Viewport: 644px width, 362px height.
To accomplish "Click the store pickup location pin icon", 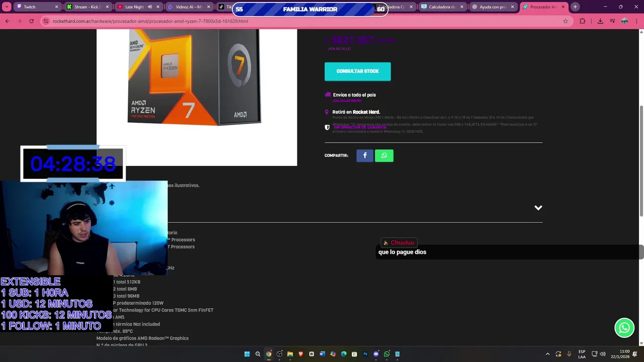I will tap(327, 112).
